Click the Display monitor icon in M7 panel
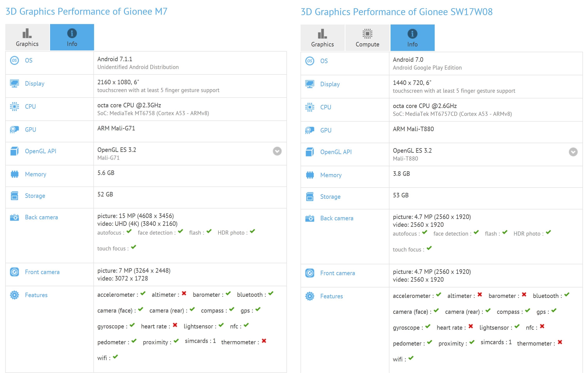The width and height of the screenshot is (588, 373). click(x=14, y=83)
